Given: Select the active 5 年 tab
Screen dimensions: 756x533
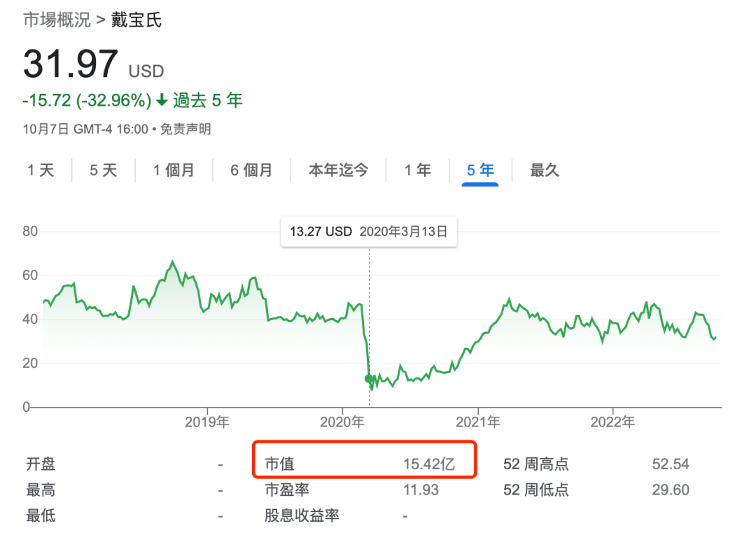Looking at the screenshot, I should [x=480, y=170].
